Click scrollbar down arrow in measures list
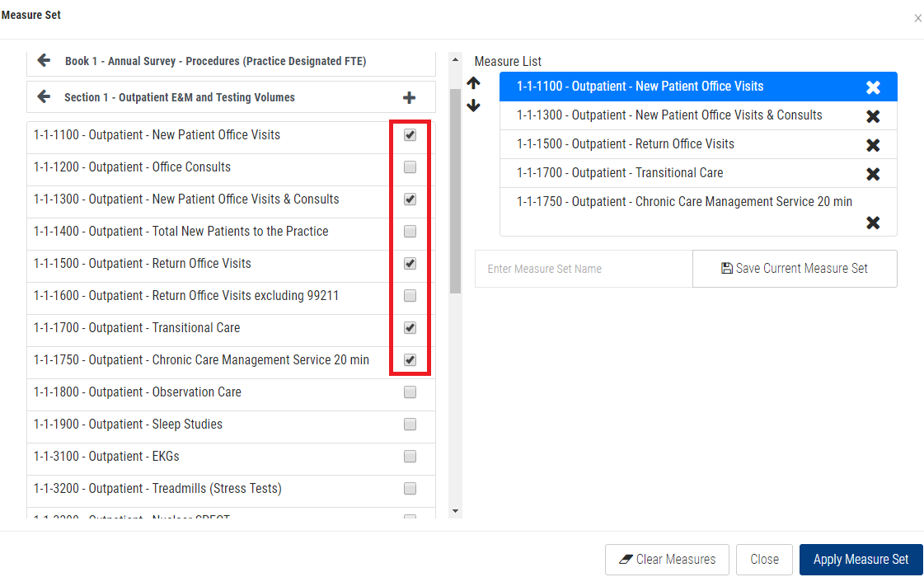This screenshot has width=924, height=577. tap(455, 511)
